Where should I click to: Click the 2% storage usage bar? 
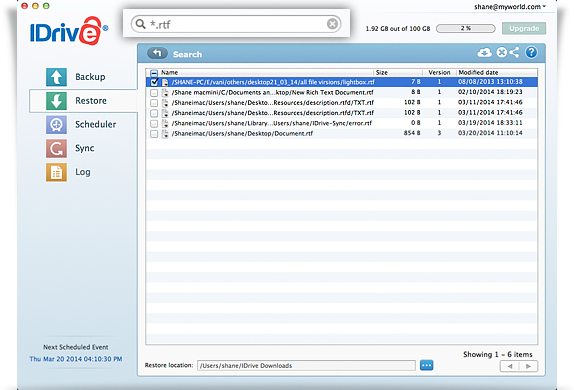[466, 28]
